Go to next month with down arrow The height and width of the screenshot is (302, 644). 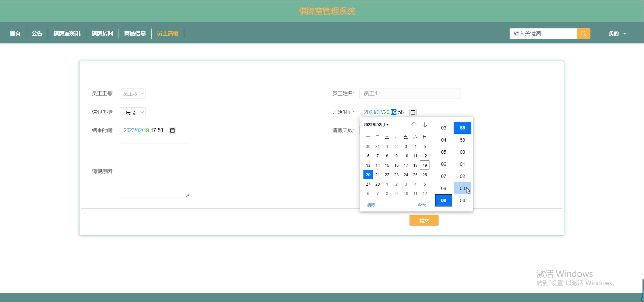point(425,125)
